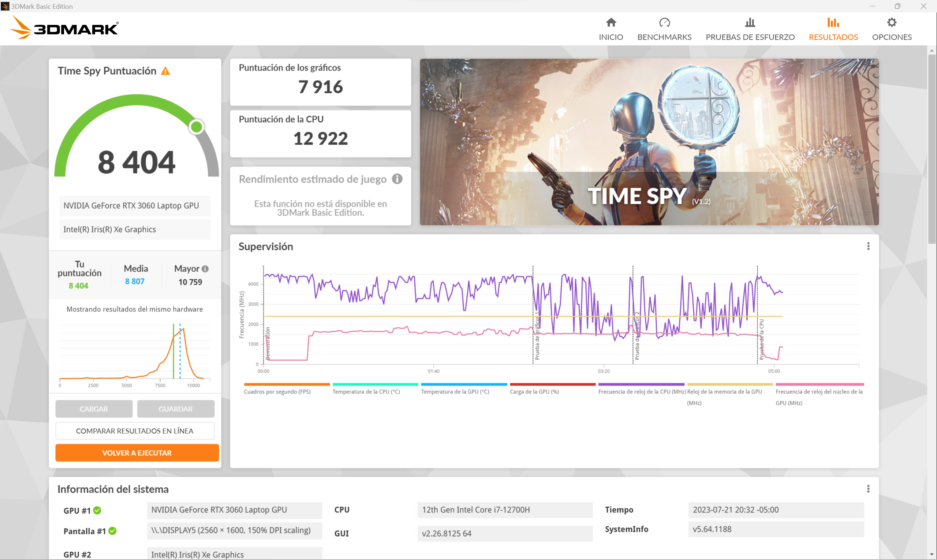The width and height of the screenshot is (937, 560).
Task: Click the Time Spy banner image
Action: pos(649,142)
